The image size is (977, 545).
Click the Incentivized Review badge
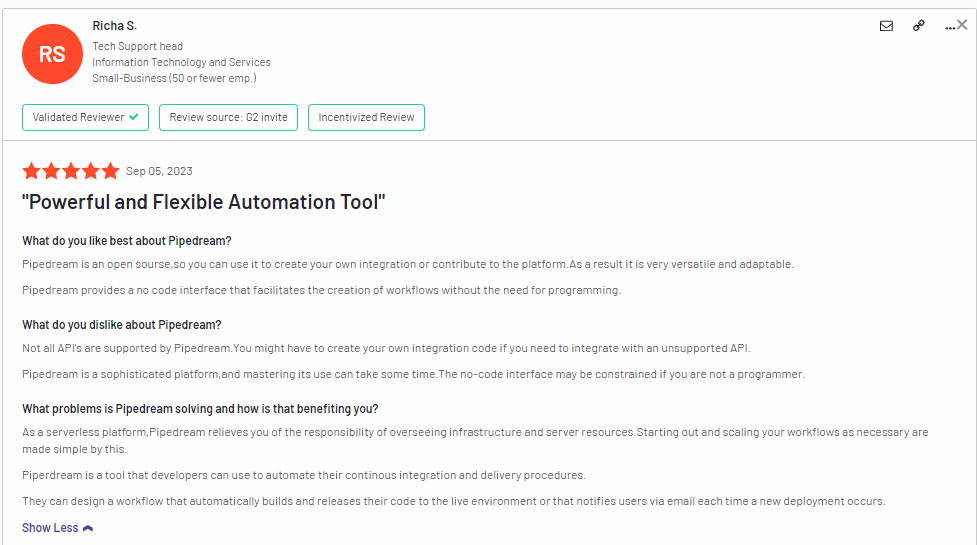(x=366, y=117)
